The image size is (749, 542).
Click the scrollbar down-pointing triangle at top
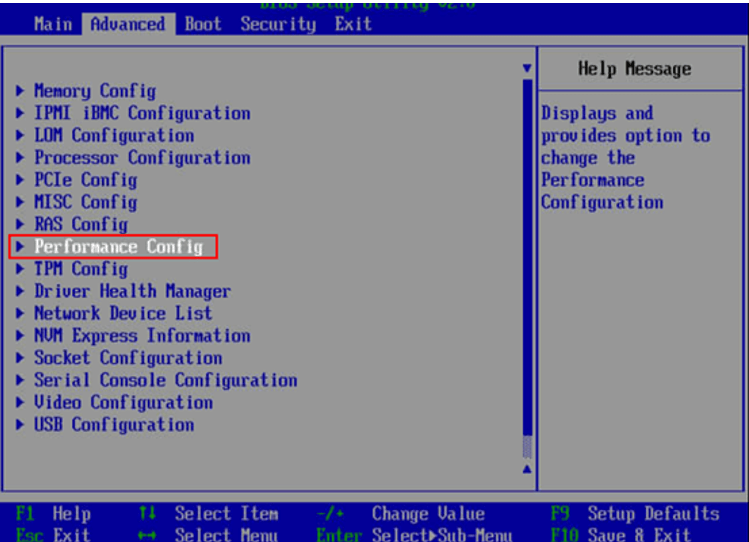click(x=527, y=68)
